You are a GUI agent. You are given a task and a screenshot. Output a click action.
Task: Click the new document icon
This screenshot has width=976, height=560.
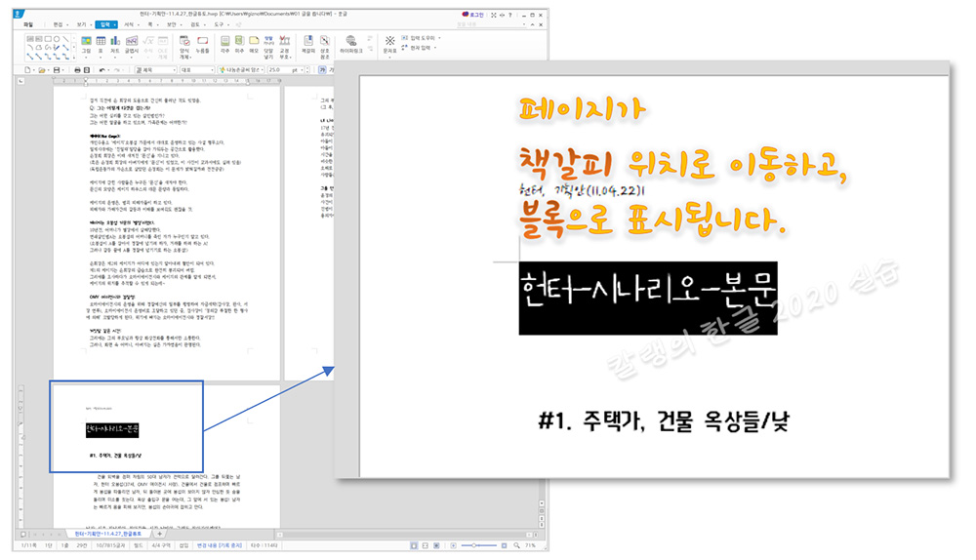(27, 70)
